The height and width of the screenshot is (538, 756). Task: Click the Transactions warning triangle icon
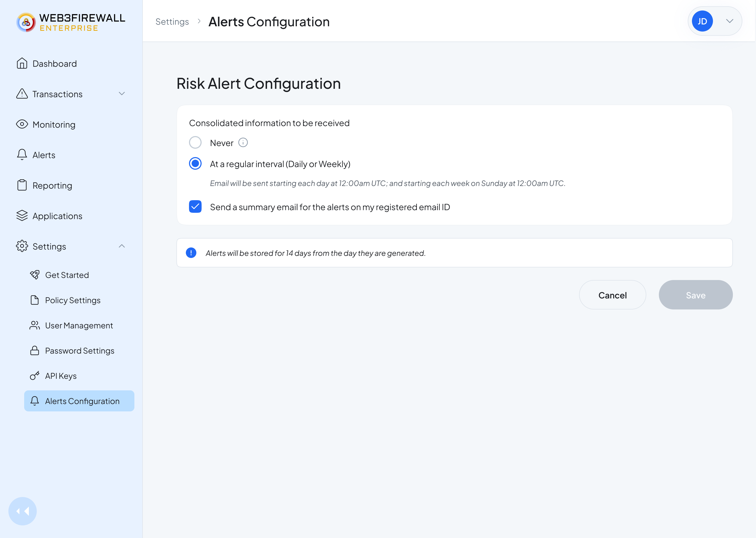point(22,94)
